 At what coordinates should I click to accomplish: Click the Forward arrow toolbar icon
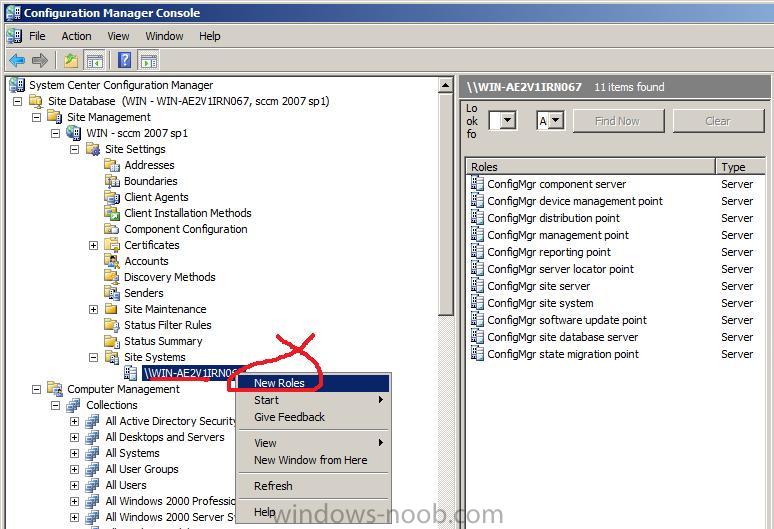(x=39, y=61)
